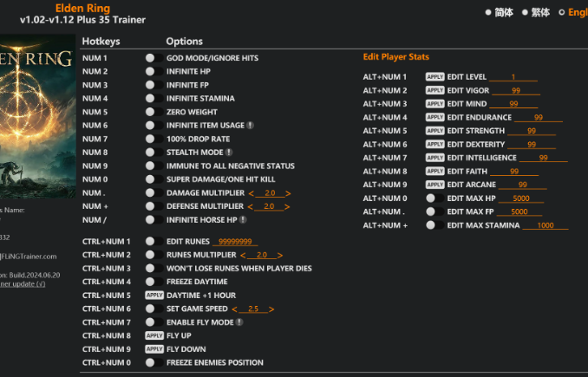Switch on Infinite Stamina

pos(154,99)
